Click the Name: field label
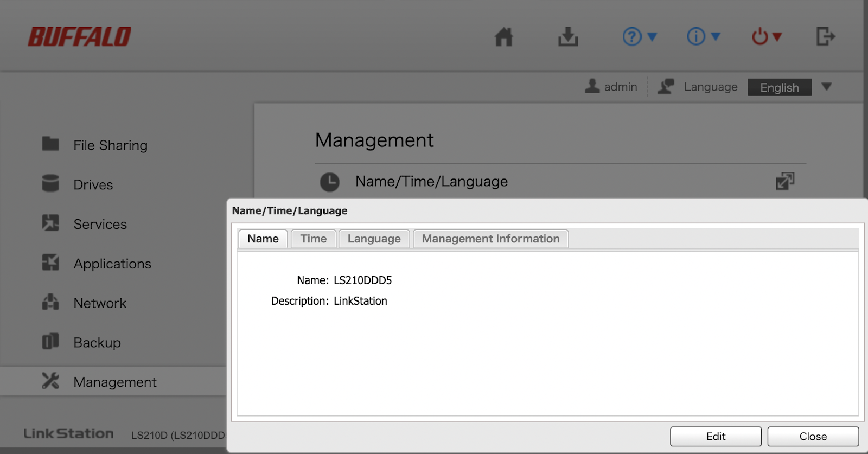 [x=313, y=280]
